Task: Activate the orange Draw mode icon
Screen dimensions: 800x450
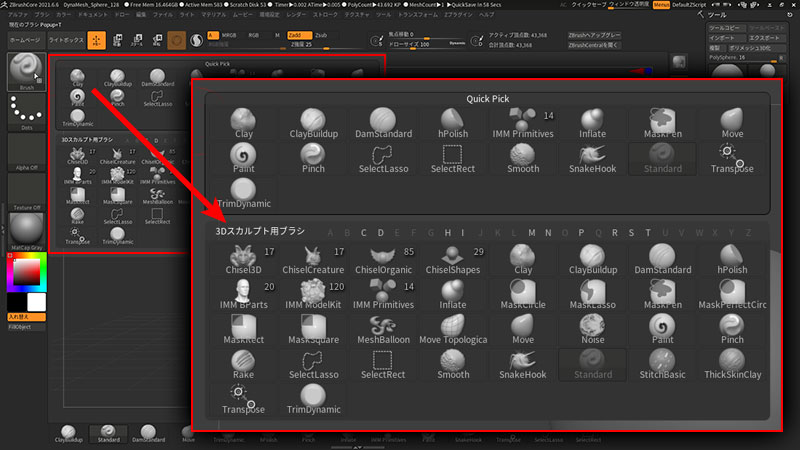Action: [96, 40]
